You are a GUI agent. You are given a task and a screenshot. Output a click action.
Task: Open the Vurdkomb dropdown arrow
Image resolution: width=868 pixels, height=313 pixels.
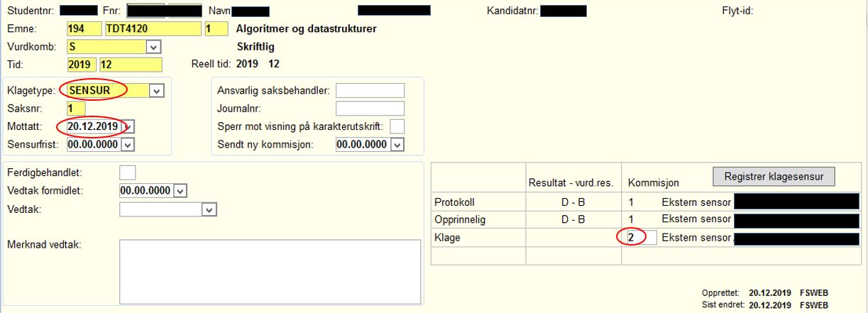click(x=153, y=47)
